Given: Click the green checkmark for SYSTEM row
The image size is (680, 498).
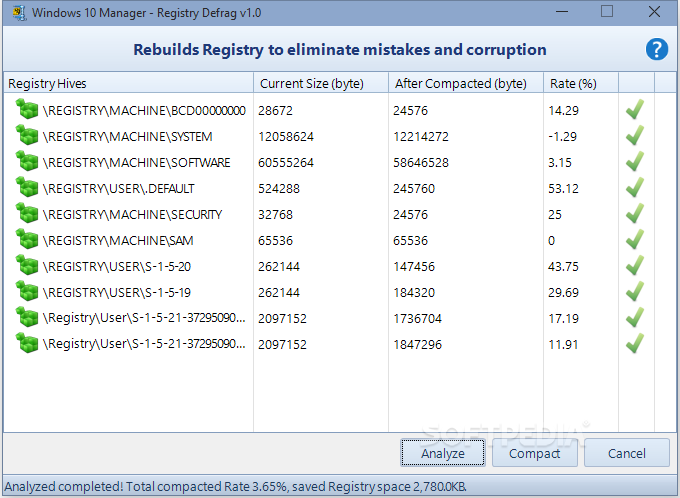Looking at the screenshot, I should point(635,135).
